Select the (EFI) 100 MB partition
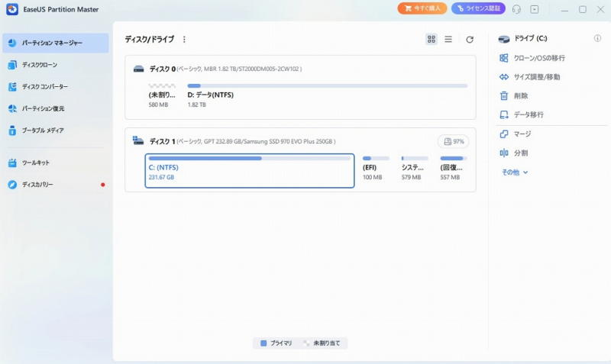611x364 pixels. tap(375, 169)
